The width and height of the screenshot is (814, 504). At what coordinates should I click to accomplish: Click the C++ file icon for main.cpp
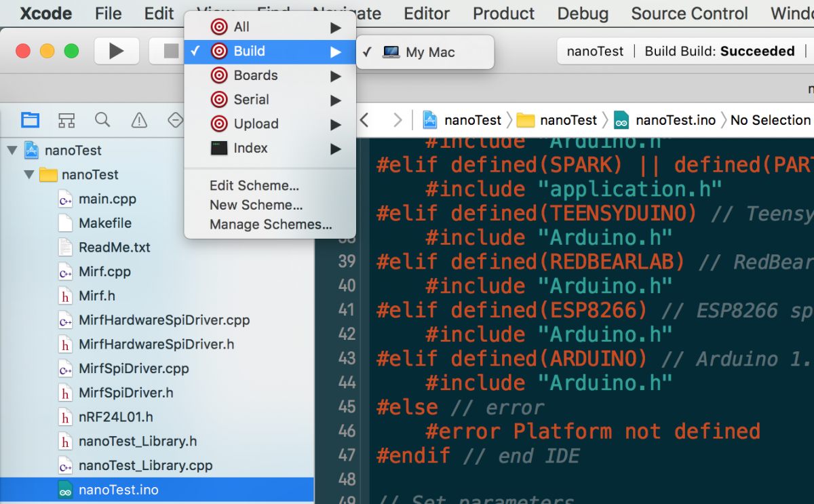click(x=66, y=199)
